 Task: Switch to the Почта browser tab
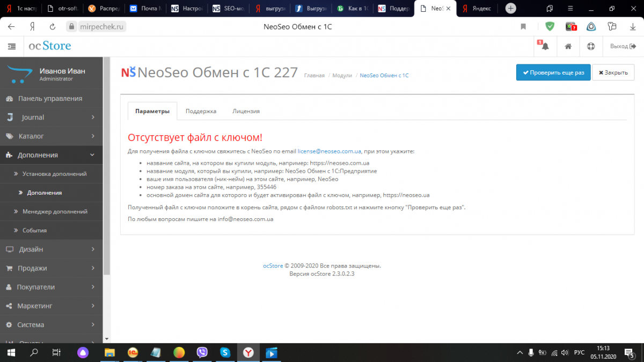pos(146,9)
